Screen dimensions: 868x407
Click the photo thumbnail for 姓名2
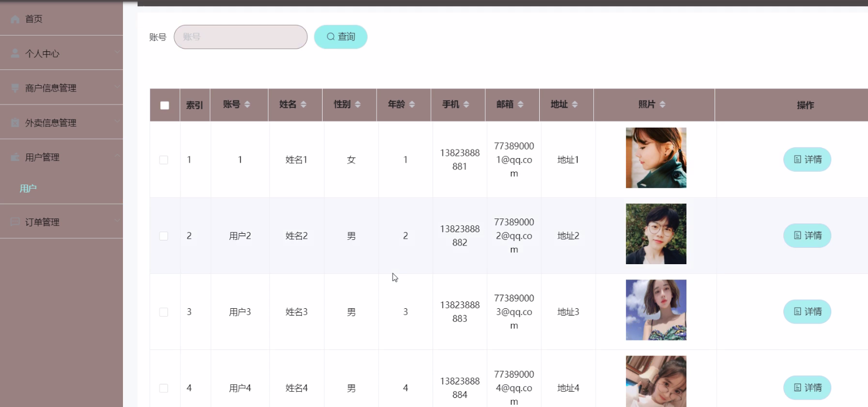656,234
